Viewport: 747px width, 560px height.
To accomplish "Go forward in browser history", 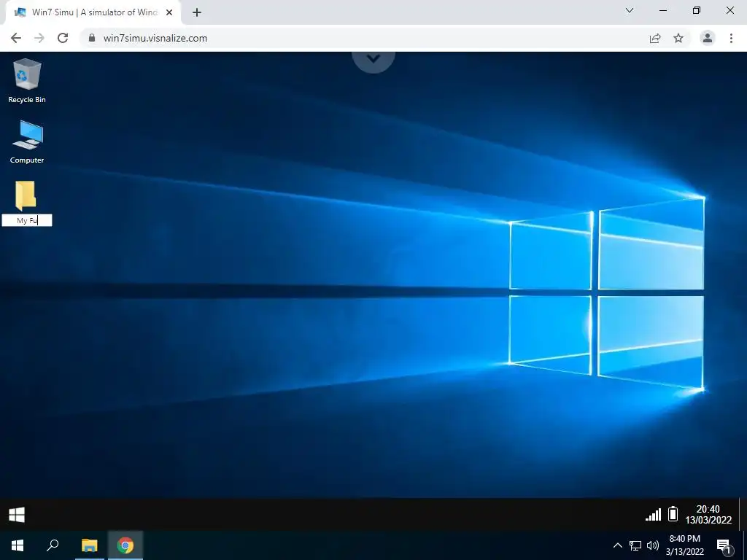I will (39, 38).
